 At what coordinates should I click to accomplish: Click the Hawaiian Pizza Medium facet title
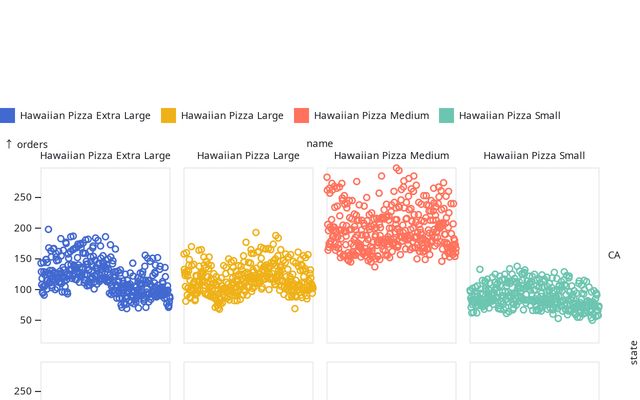[391, 156]
